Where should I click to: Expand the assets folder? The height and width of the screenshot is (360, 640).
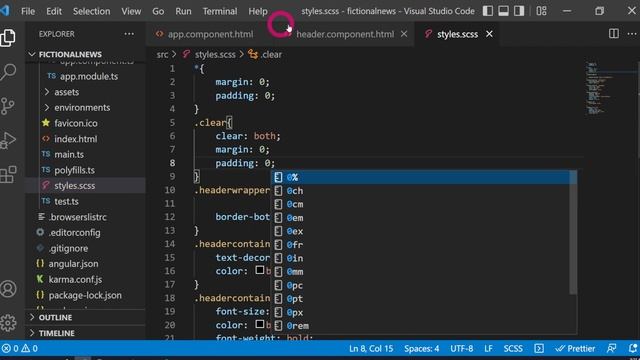click(x=85, y=92)
